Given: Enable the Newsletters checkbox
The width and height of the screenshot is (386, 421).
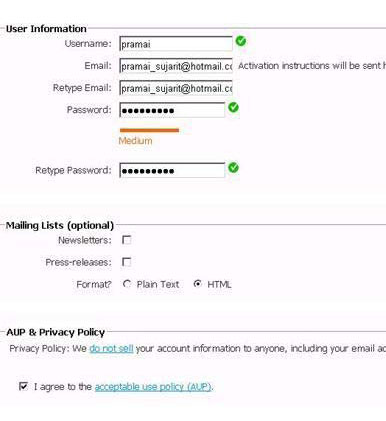Looking at the screenshot, I should point(127,240).
